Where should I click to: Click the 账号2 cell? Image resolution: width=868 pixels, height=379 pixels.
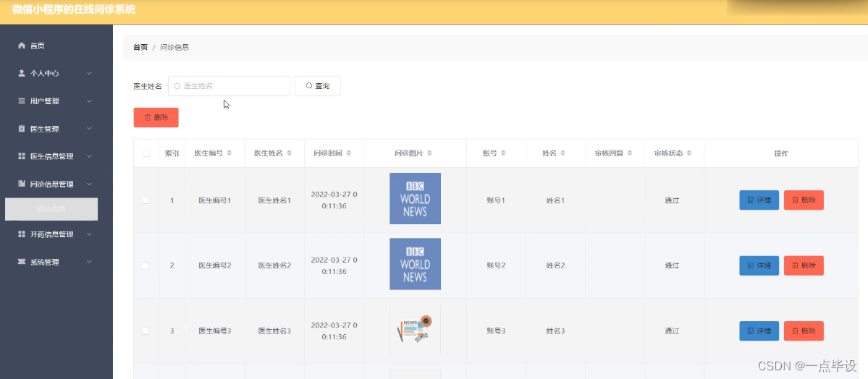pos(496,265)
